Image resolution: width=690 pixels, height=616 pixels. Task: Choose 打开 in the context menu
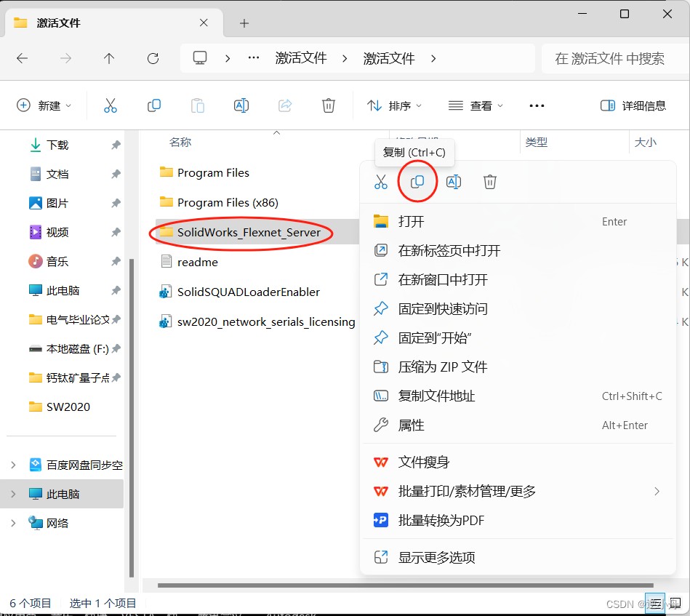tap(518, 222)
